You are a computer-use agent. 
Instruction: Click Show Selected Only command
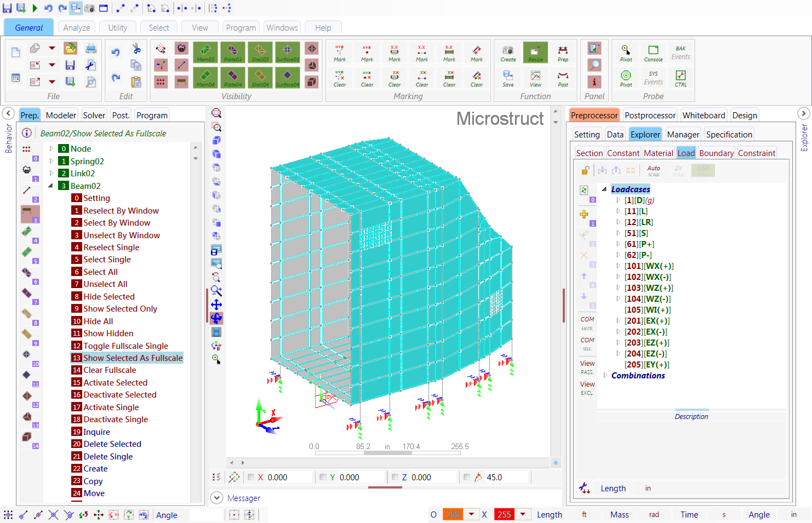(x=121, y=309)
